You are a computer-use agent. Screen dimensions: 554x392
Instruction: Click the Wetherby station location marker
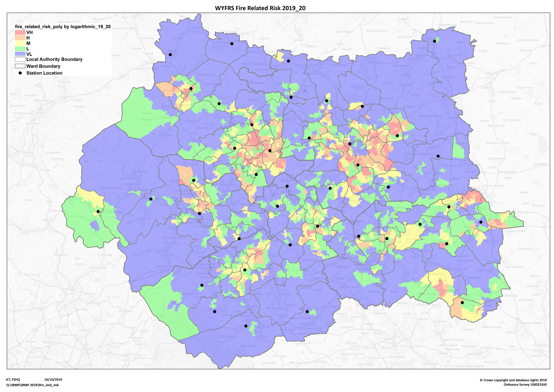coord(434,41)
